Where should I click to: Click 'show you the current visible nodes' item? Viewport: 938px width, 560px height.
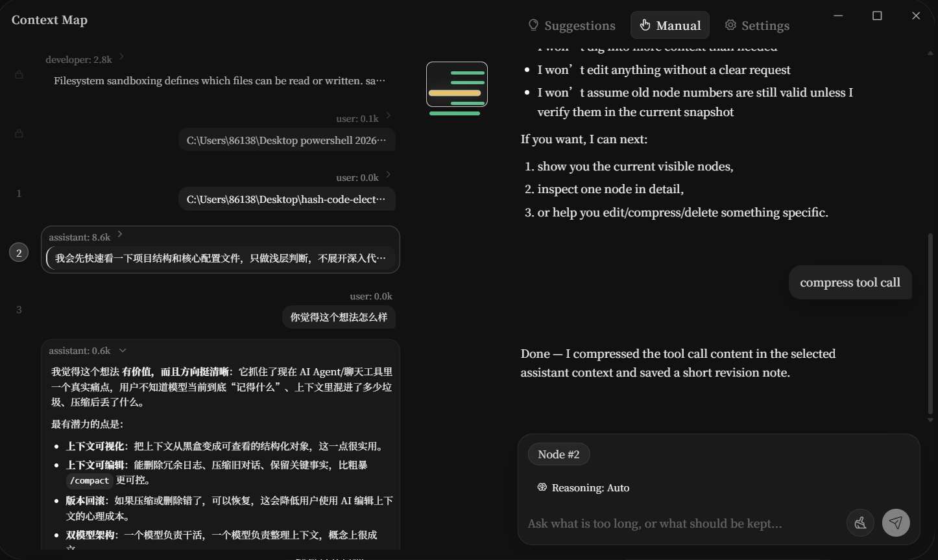click(x=635, y=167)
